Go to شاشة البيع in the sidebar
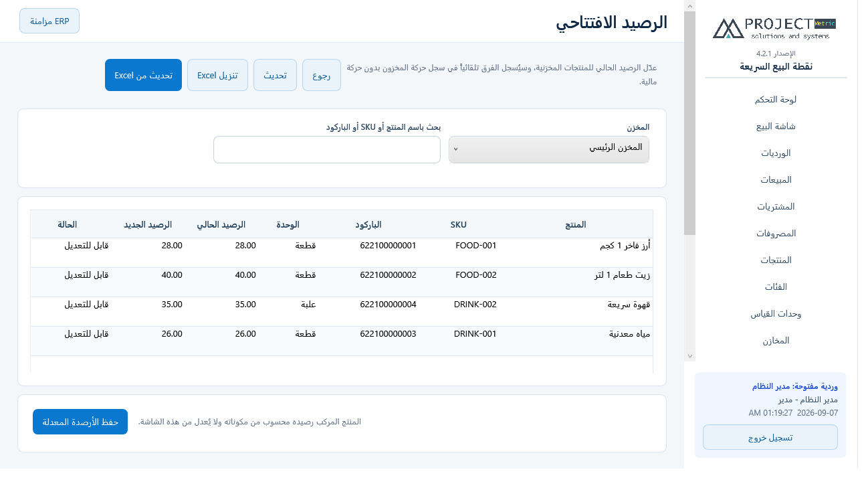868x494 pixels. [x=776, y=126]
